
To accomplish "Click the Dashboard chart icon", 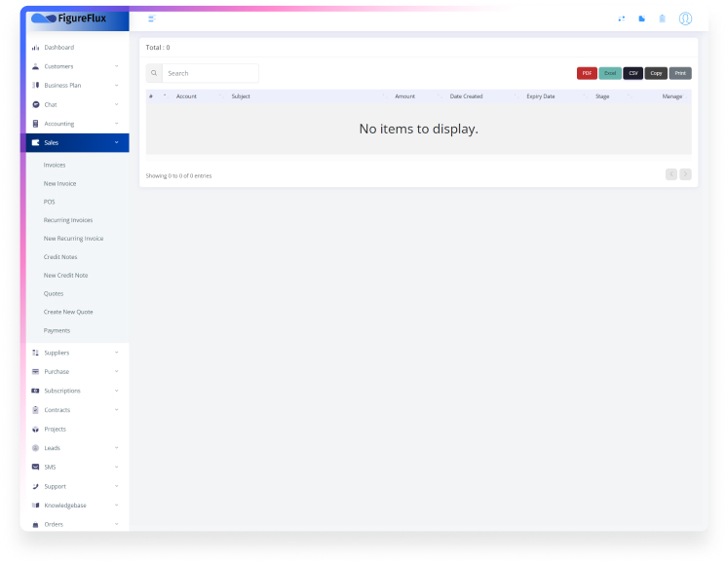I will [36, 48].
